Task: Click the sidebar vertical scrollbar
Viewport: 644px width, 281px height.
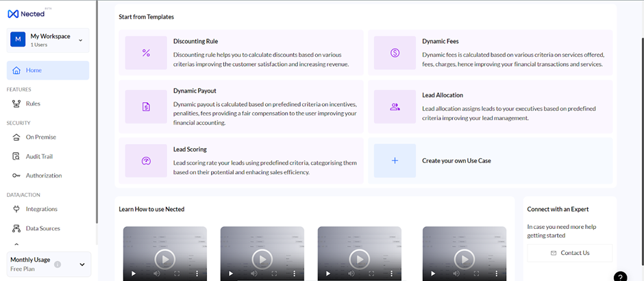Action: [97, 111]
